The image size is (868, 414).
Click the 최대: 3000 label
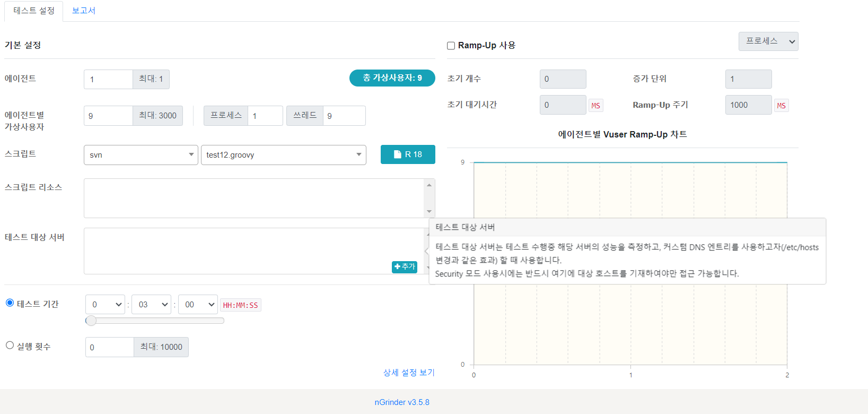pyautogui.click(x=157, y=116)
